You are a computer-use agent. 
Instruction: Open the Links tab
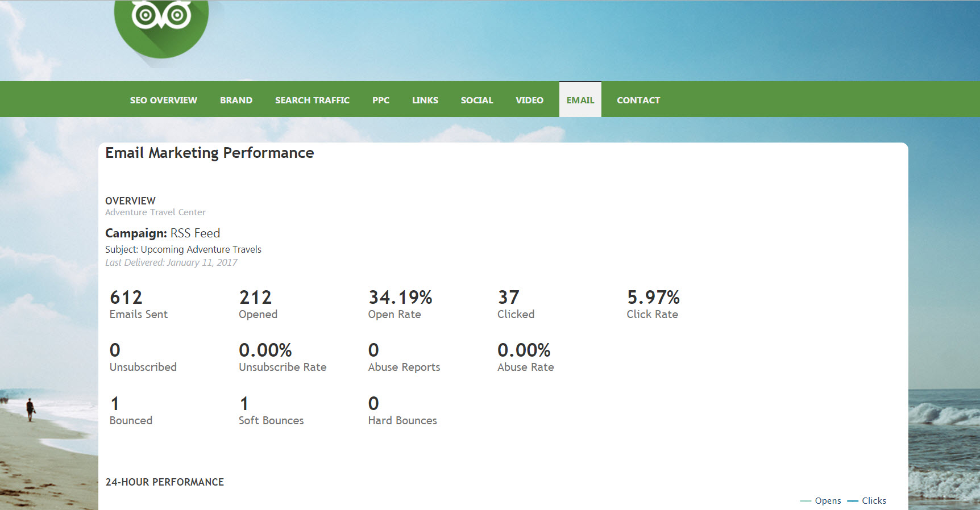(425, 100)
